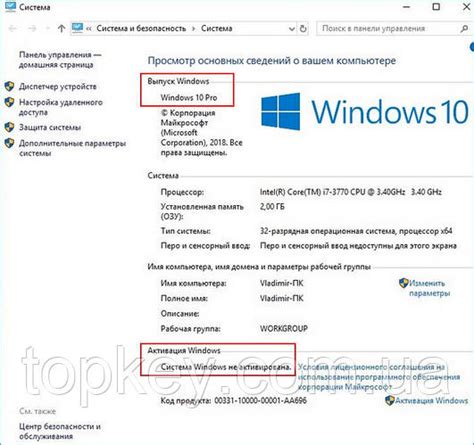Click the computer icon in the address bar
Image resolution: width=474 pixels, height=445 pixels.
click(x=77, y=28)
